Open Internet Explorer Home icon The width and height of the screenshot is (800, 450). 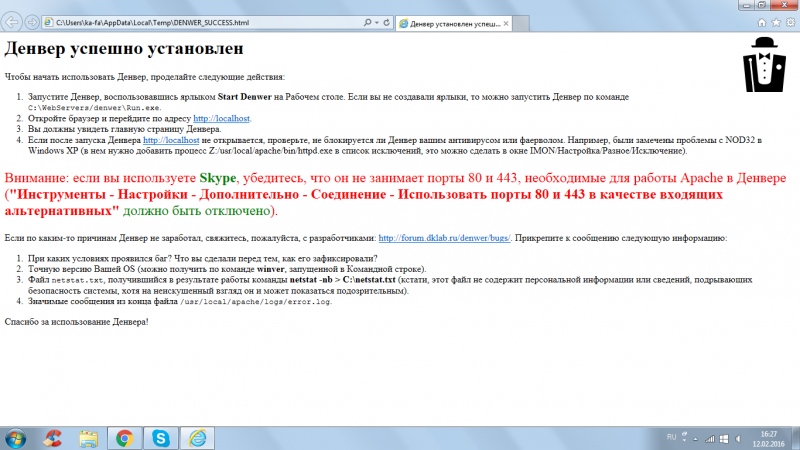pyautogui.click(x=763, y=21)
